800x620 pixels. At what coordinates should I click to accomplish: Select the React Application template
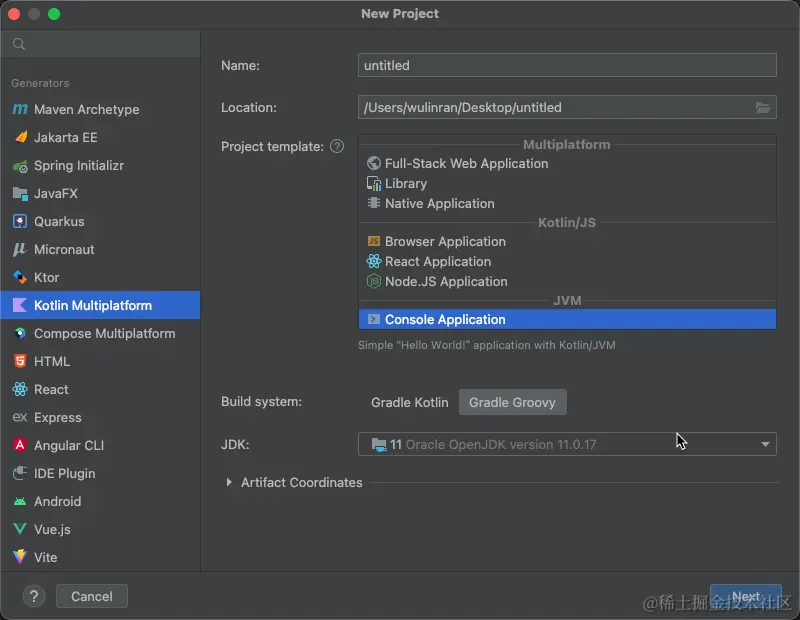pyautogui.click(x=437, y=261)
